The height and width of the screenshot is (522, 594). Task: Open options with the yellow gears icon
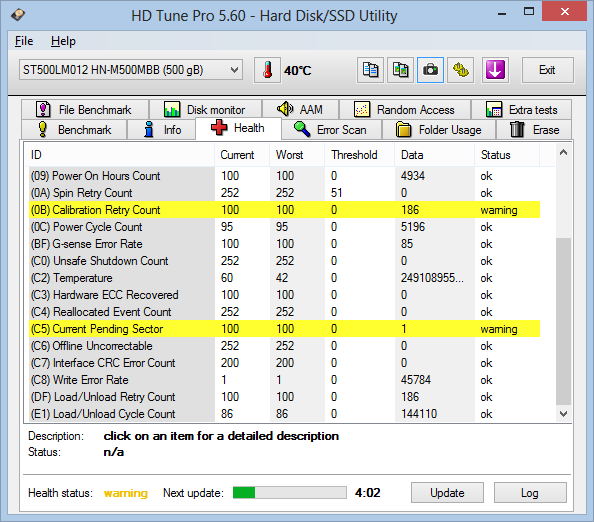click(x=461, y=70)
